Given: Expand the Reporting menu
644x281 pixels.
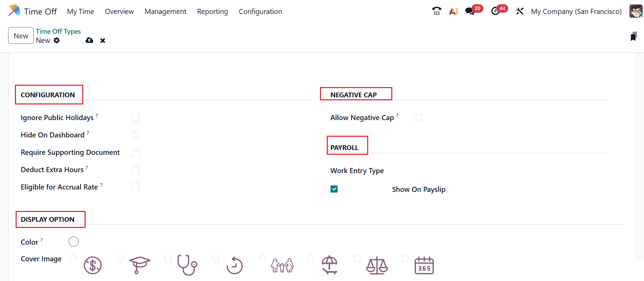Looking at the screenshot, I should (x=213, y=12).
